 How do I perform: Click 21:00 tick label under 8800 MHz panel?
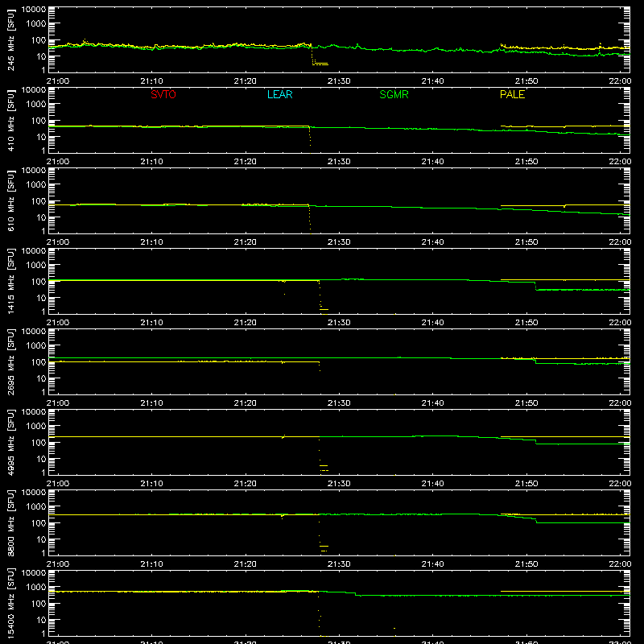coord(58,564)
